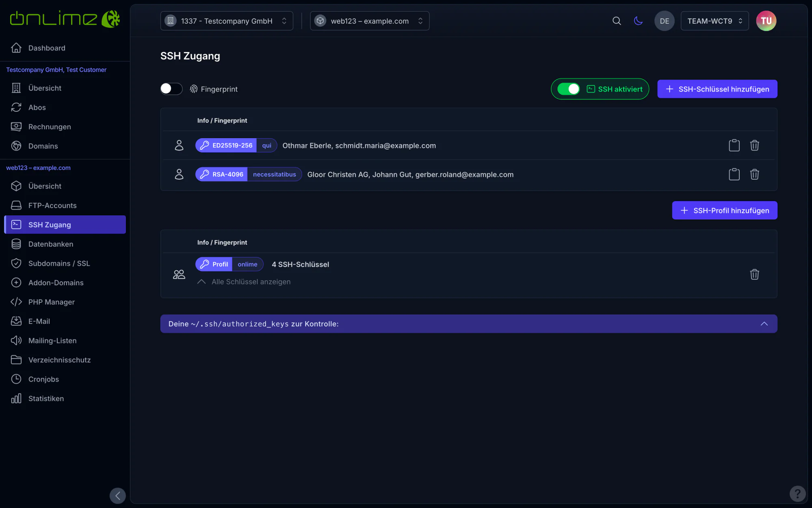Open TEAM-WCT9 team selector
This screenshot has height=508, width=812.
[x=715, y=21]
